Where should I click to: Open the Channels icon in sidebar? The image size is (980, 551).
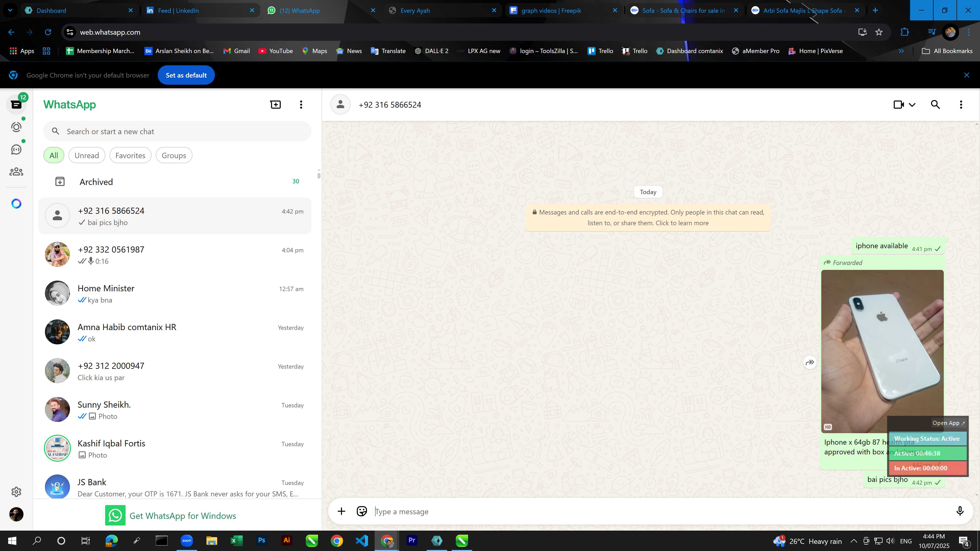pos(16,149)
